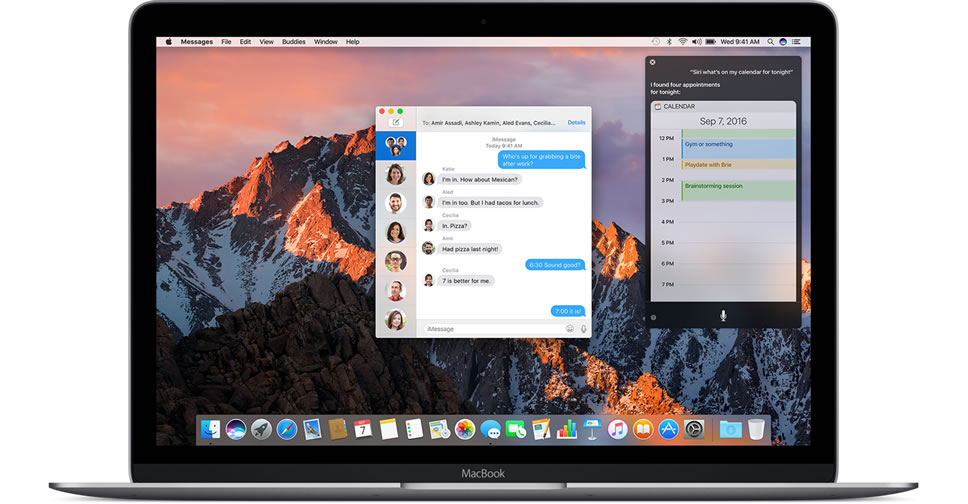Open Reminders list icon in dock
The width and height of the screenshot is (968, 504).
coord(414,429)
